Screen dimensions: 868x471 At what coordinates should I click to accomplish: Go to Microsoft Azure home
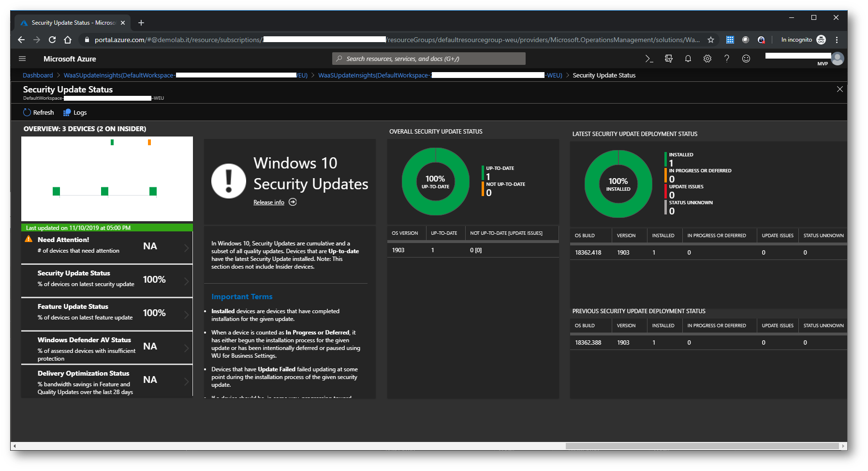pos(70,59)
